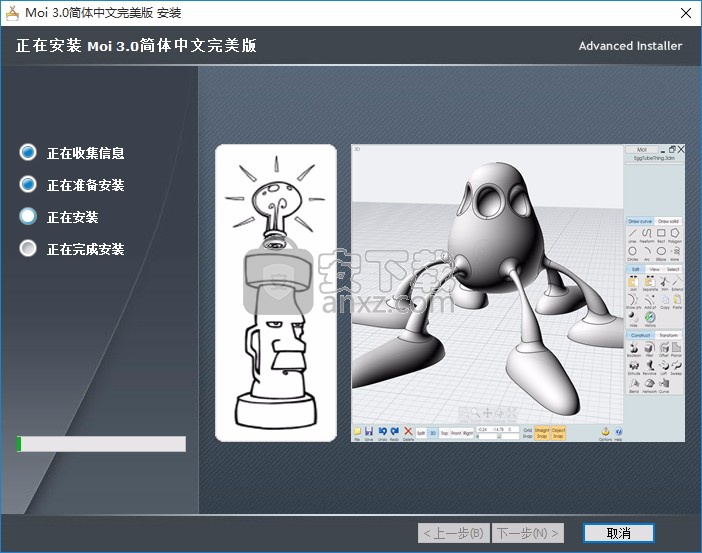Click the red Delete X icon

tap(408, 432)
